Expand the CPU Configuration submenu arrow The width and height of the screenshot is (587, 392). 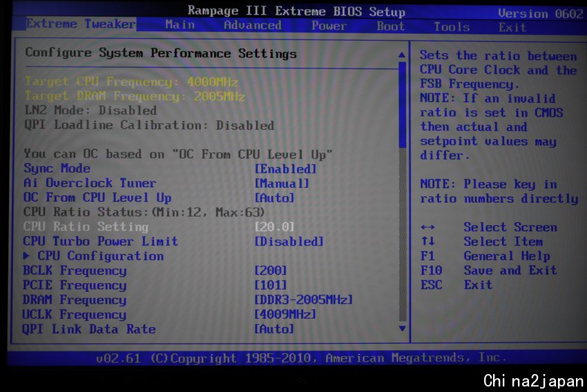pos(26,255)
